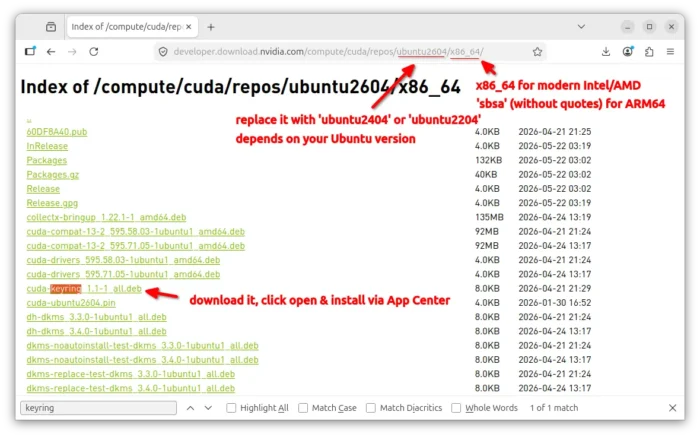
Task: Enable the Whole Words checkbox
Action: pos(456,408)
